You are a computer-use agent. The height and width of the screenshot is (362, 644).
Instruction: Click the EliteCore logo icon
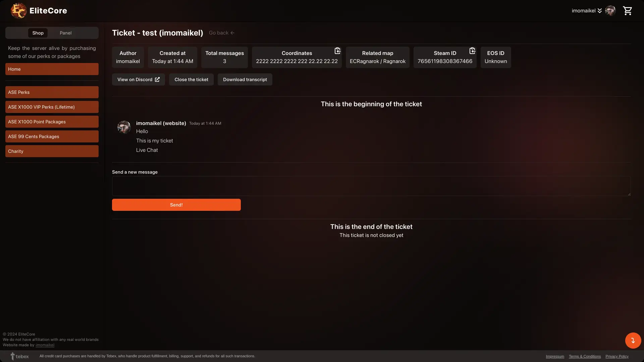[18, 11]
